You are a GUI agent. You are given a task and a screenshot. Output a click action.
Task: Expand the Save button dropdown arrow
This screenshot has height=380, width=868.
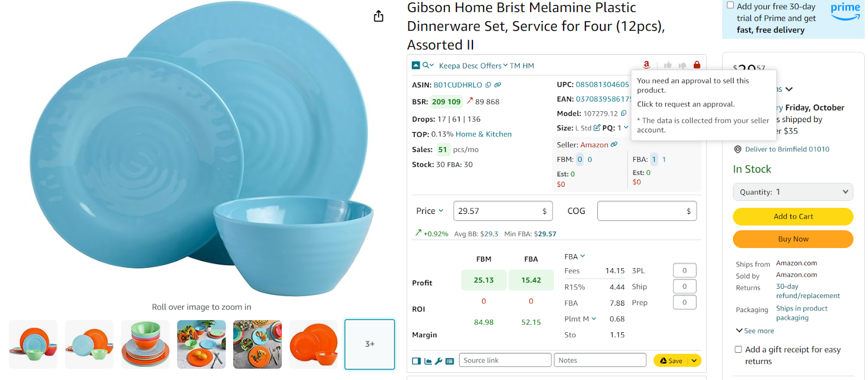[694, 360]
